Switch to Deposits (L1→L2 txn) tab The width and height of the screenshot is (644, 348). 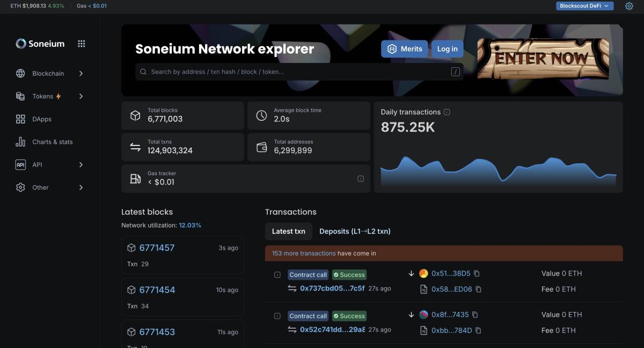pyautogui.click(x=355, y=231)
